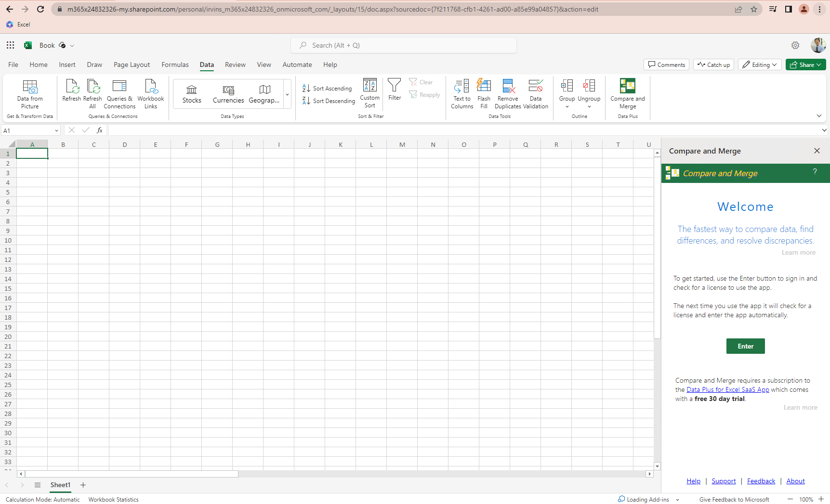Open the settings gear

point(795,45)
